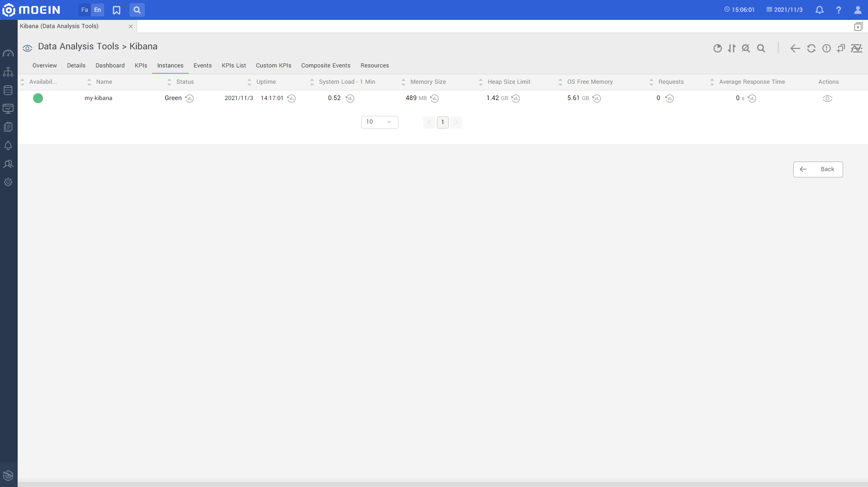The width and height of the screenshot is (868, 487).
Task: Click the my-kibana instance name
Action: pyautogui.click(x=98, y=98)
